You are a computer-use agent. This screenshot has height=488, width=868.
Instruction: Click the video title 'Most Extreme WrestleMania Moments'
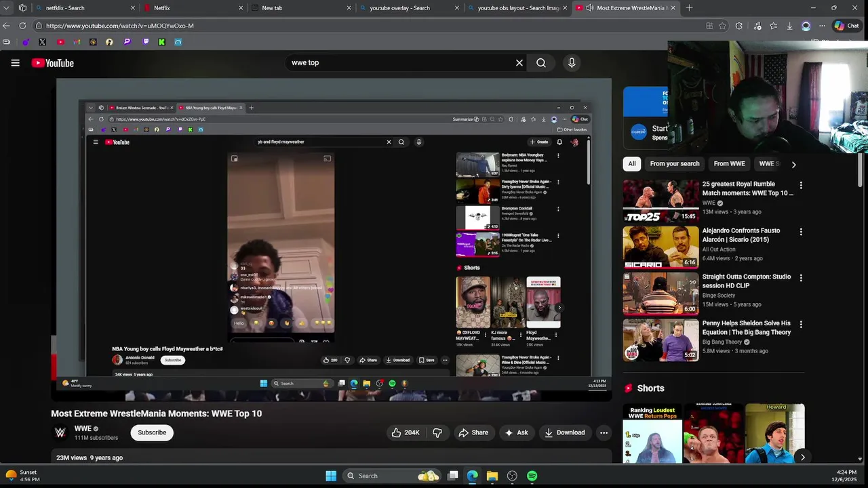(x=156, y=413)
